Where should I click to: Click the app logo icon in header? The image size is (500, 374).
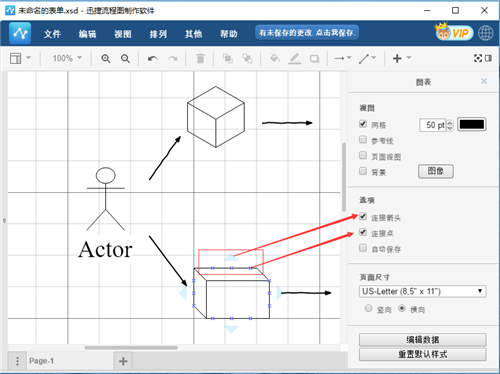pos(20,33)
